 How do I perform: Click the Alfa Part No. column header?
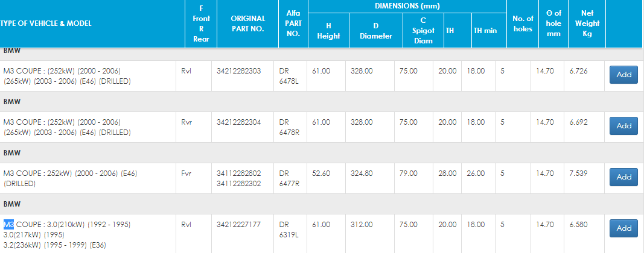coord(289,23)
